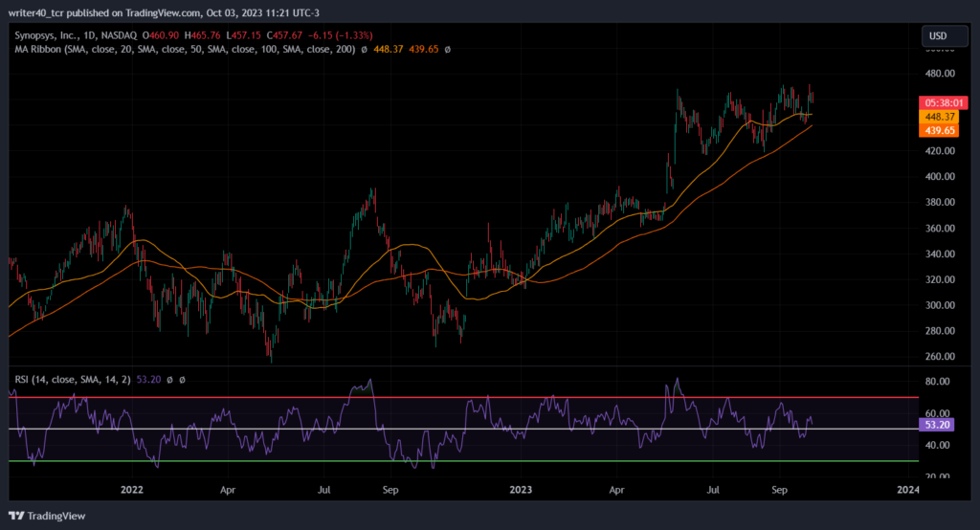Click the 448.37 value in the MA Ribbon legend
The height and width of the screenshot is (530, 980).
coord(389,50)
